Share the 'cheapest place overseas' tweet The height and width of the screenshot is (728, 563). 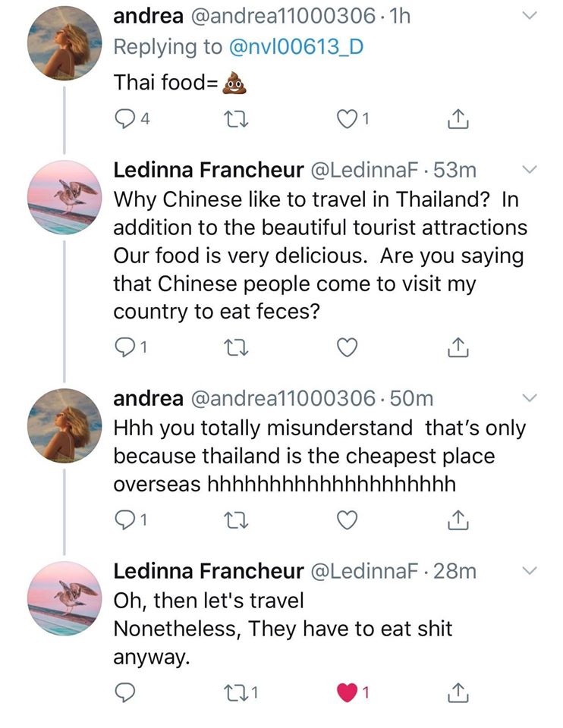(x=458, y=519)
